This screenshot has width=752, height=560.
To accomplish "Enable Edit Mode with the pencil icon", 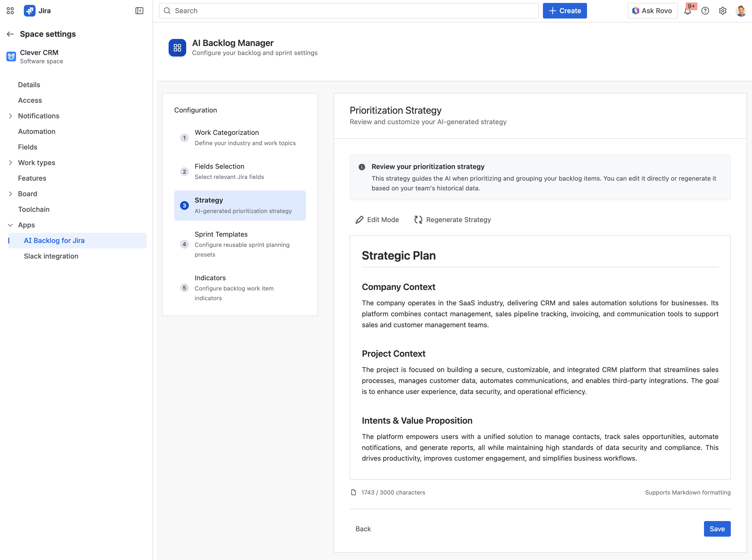I will [x=376, y=219].
